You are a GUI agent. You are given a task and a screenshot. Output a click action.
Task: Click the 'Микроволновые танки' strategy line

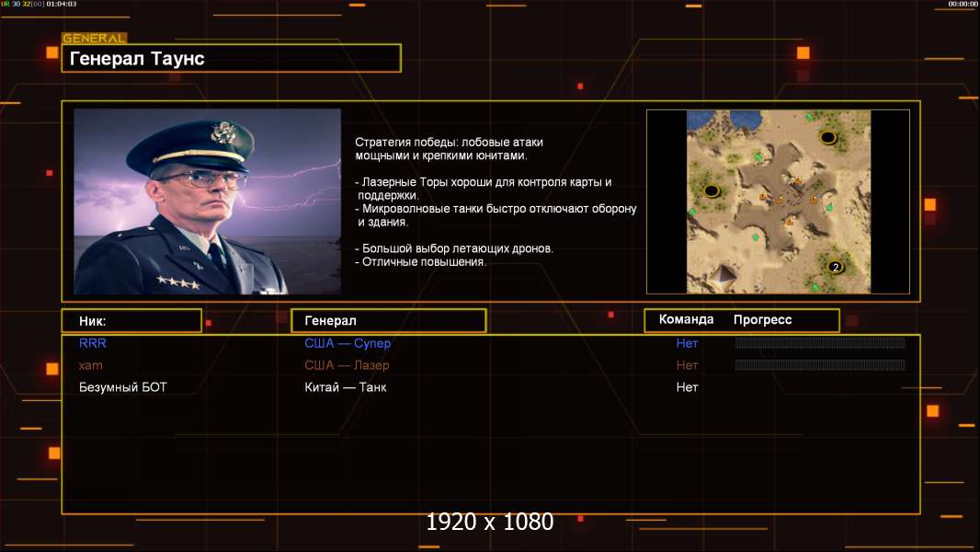tap(496, 215)
